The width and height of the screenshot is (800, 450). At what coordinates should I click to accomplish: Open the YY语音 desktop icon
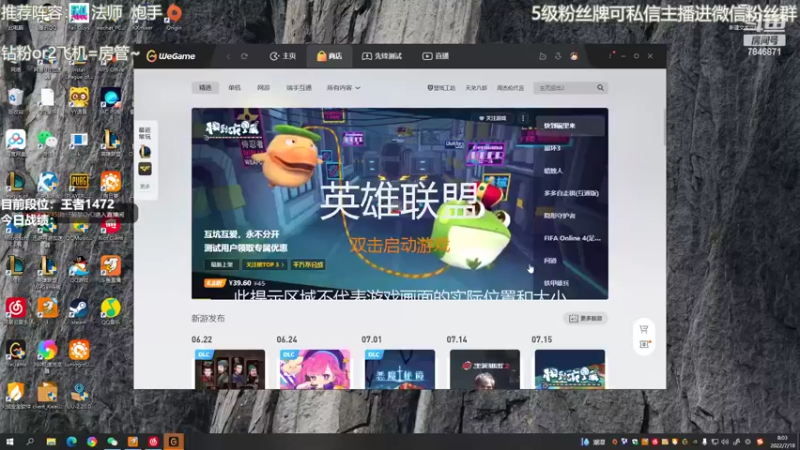tap(79, 98)
